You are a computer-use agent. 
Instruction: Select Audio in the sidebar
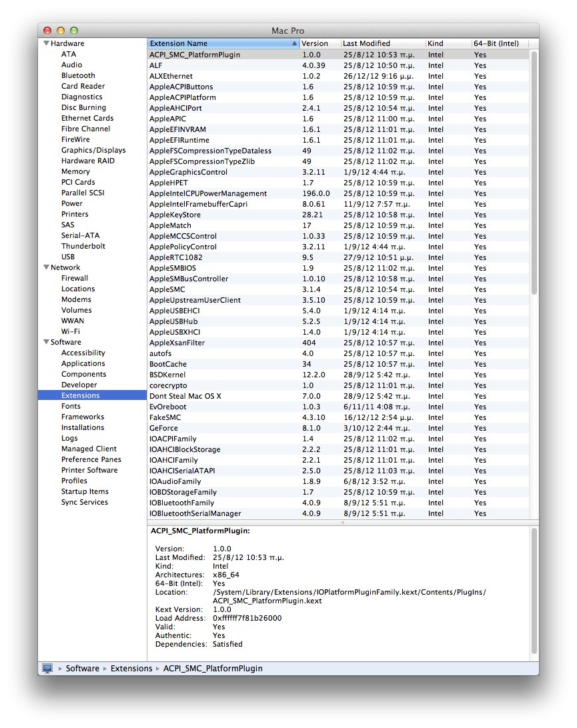(x=71, y=65)
